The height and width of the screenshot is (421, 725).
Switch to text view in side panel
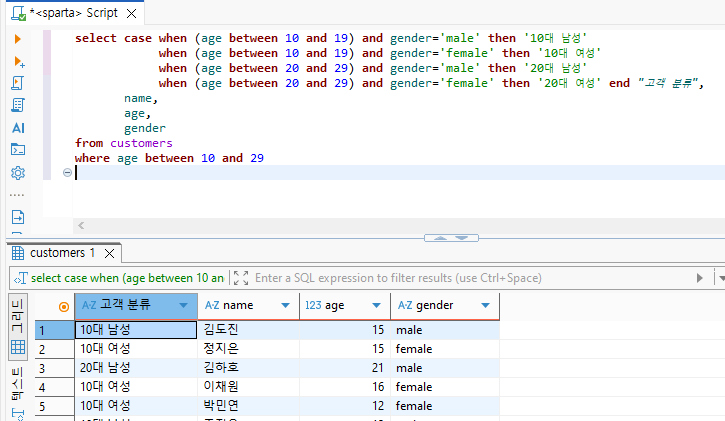click(x=18, y=384)
